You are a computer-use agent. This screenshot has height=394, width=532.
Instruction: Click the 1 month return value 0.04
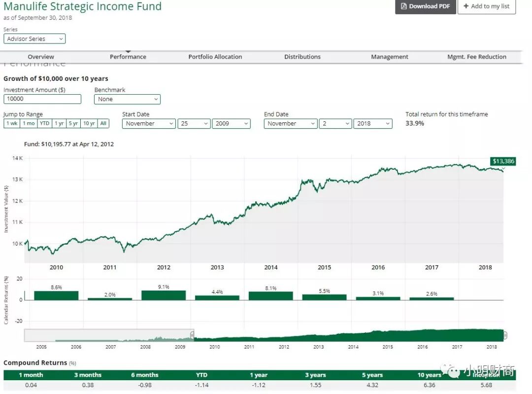(x=31, y=385)
